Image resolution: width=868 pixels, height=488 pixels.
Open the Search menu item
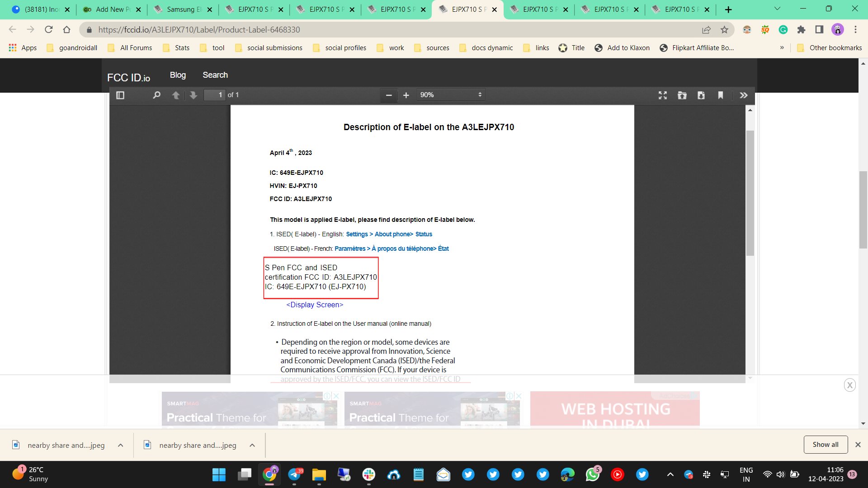pyautogui.click(x=215, y=75)
